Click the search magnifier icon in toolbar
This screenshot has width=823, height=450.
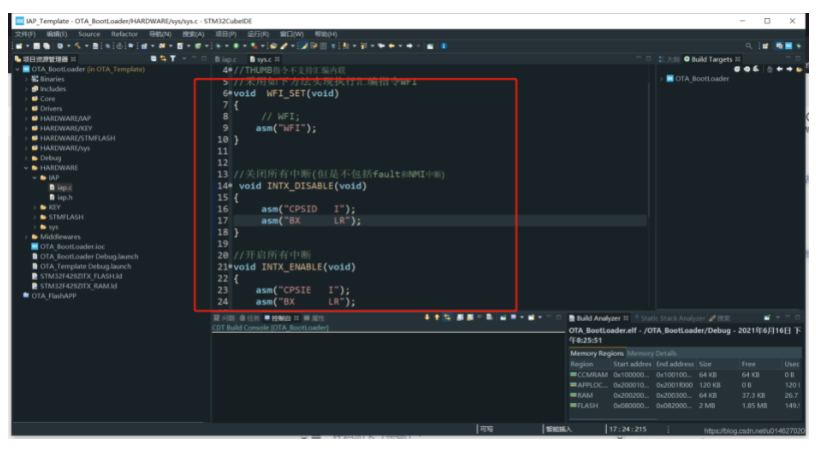(748, 46)
